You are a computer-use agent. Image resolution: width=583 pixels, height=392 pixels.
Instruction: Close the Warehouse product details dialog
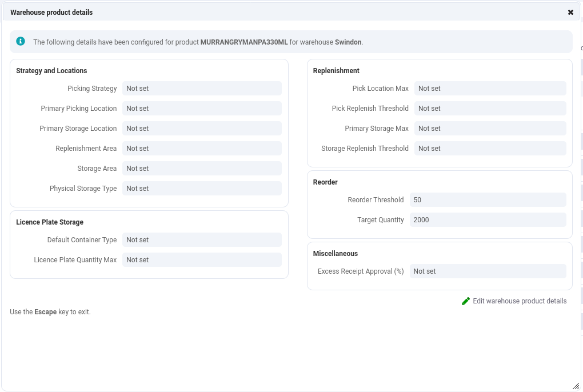[x=570, y=12]
